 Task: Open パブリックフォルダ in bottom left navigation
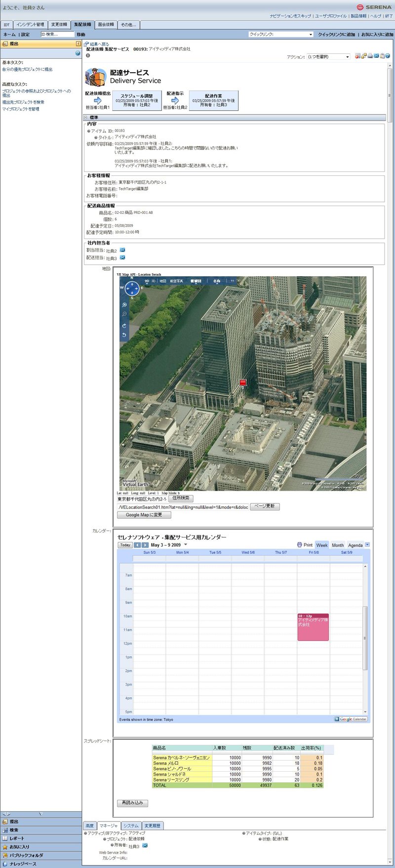click(x=40, y=855)
